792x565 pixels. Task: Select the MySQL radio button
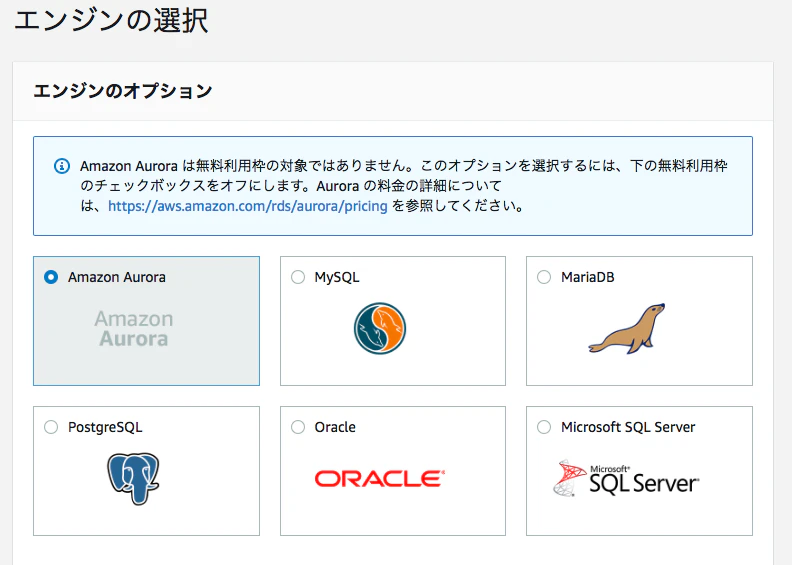click(298, 277)
